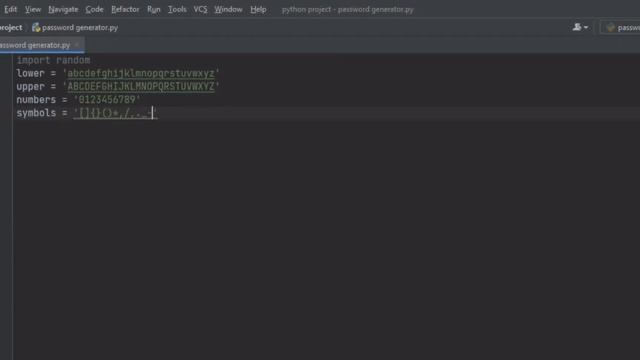The image size is (640, 360).
Task: Open the View menu
Action: click(33, 9)
